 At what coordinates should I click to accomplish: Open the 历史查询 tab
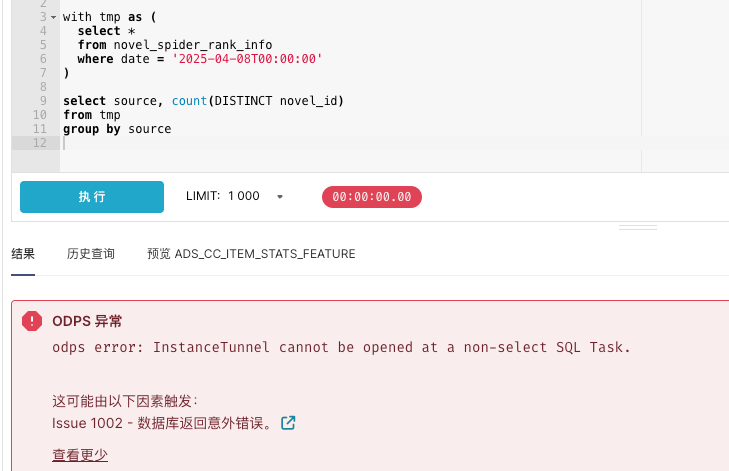[91, 254]
